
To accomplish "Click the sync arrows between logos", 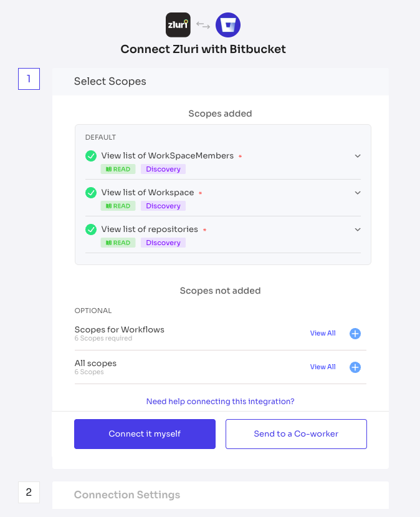I will (203, 25).
